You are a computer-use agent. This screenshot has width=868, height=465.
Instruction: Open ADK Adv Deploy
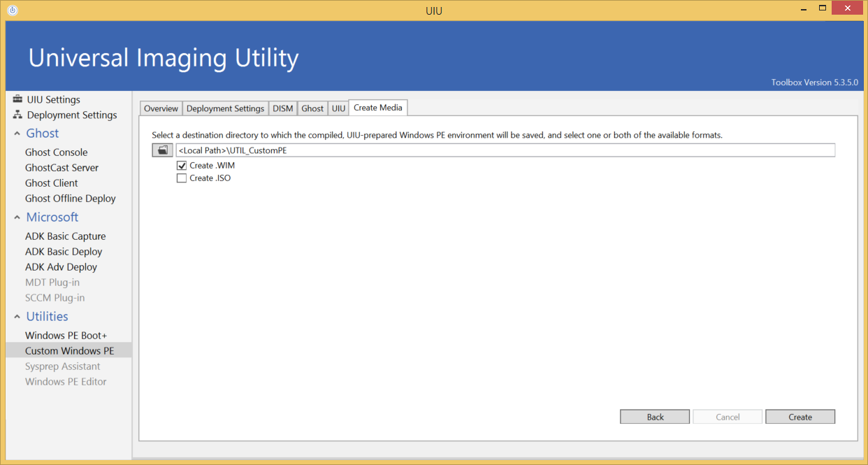tap(62, 267)
